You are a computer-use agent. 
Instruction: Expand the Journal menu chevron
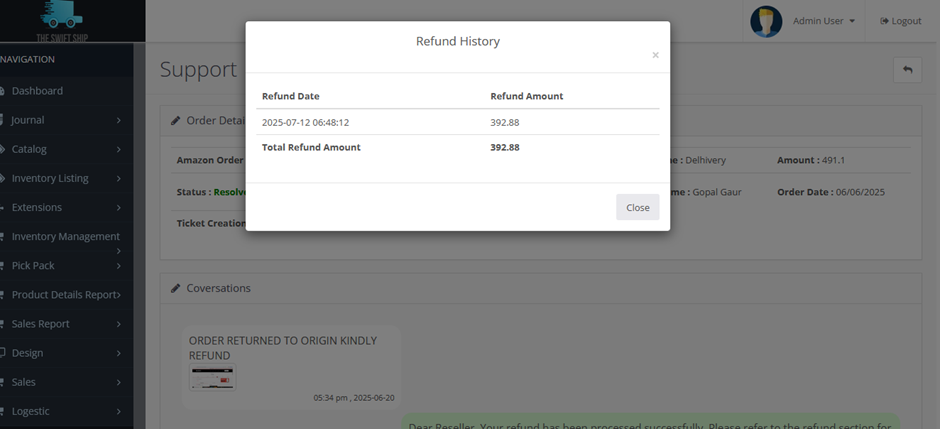click(x=118, y=120)
